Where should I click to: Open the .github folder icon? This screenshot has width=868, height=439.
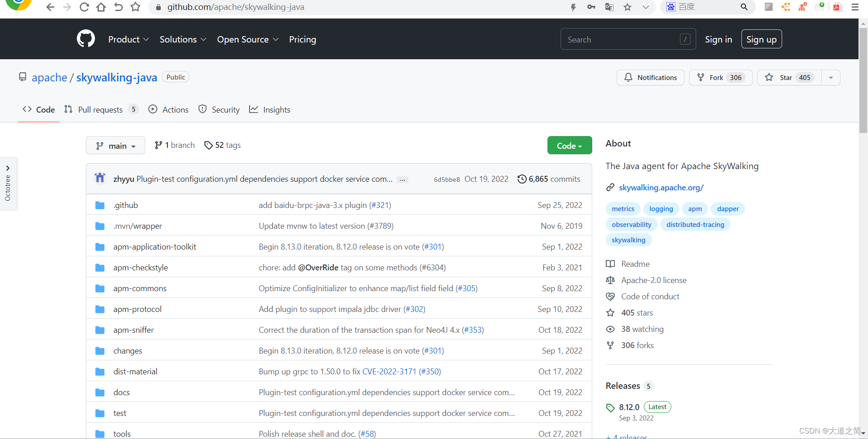click(100, 205)
